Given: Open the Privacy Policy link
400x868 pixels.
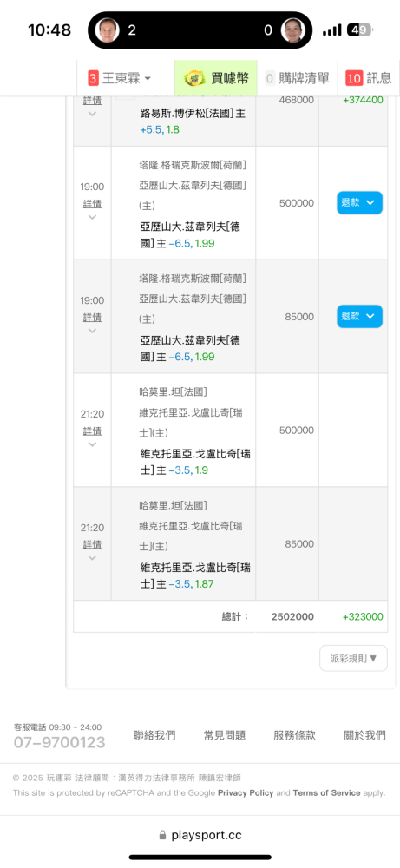Looking at the screenshot, I should click(246, 792).
